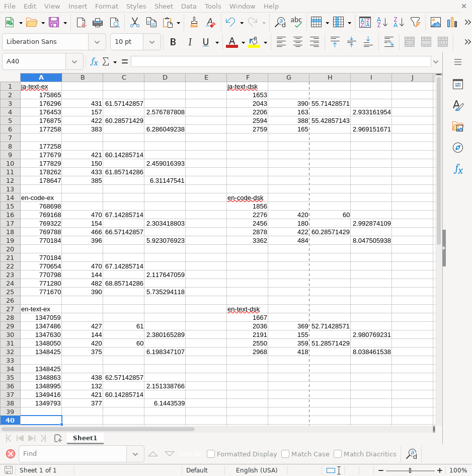The width and height of the screenshot is (472, 476).
Task: Expand the formula bar
Action: 436,61
